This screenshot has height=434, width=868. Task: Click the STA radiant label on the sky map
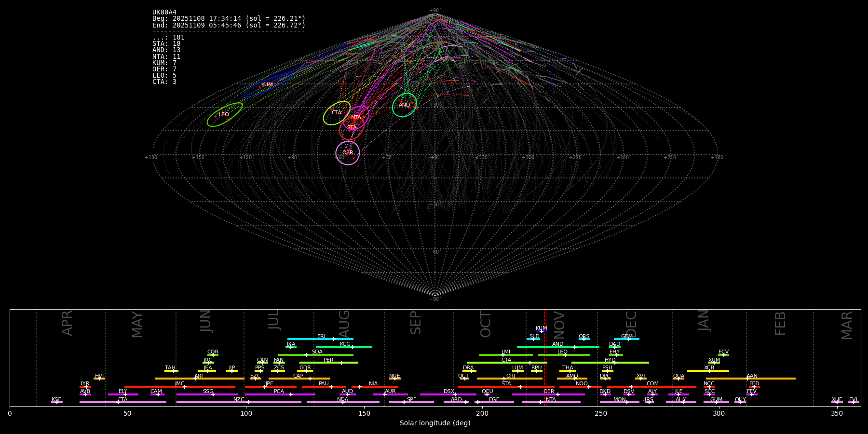(352, 128)
